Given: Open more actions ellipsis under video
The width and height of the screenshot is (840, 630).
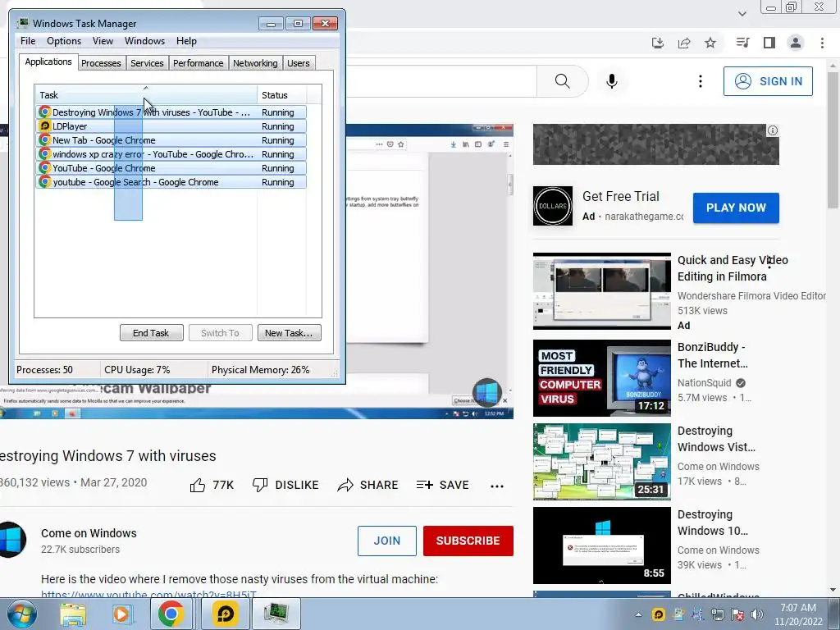Looking at the screenshot, I should coord(497,486).
